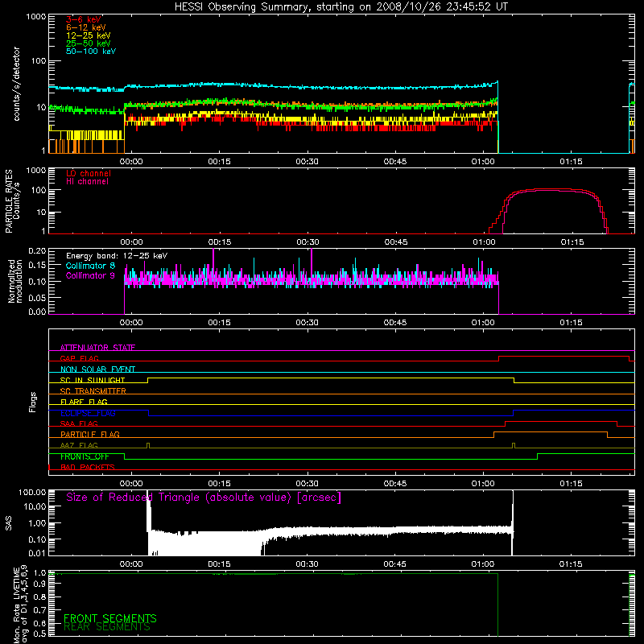Click the 00:00 tick on counts plot axis
Screen dimensions: 644x644
(x=131, y=162)
